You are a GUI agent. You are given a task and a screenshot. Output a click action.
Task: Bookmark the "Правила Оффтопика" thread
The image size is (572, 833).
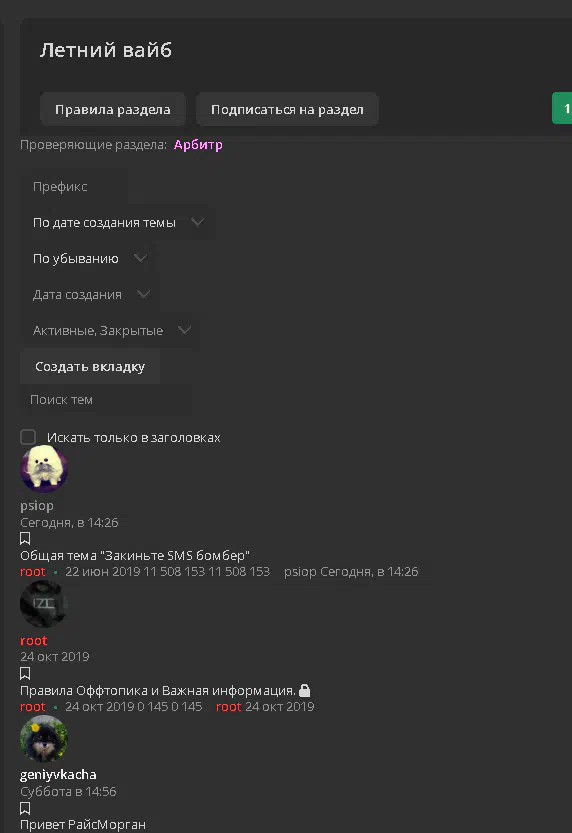coord(25,673)
